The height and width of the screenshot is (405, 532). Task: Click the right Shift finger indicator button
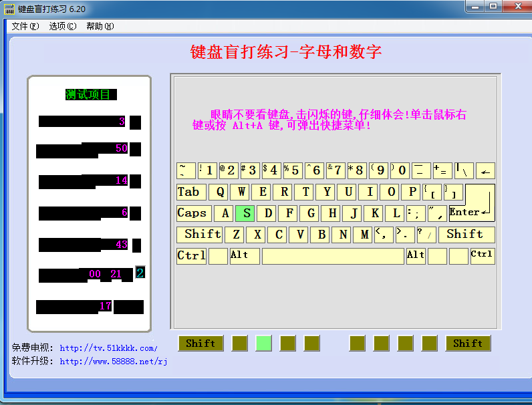[x=468, y=344]
